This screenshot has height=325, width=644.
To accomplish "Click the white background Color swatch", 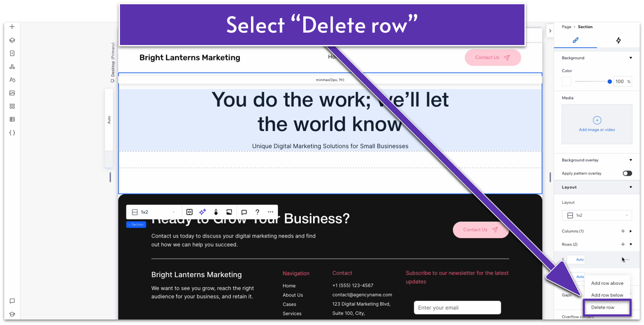I will pos(567,81).
